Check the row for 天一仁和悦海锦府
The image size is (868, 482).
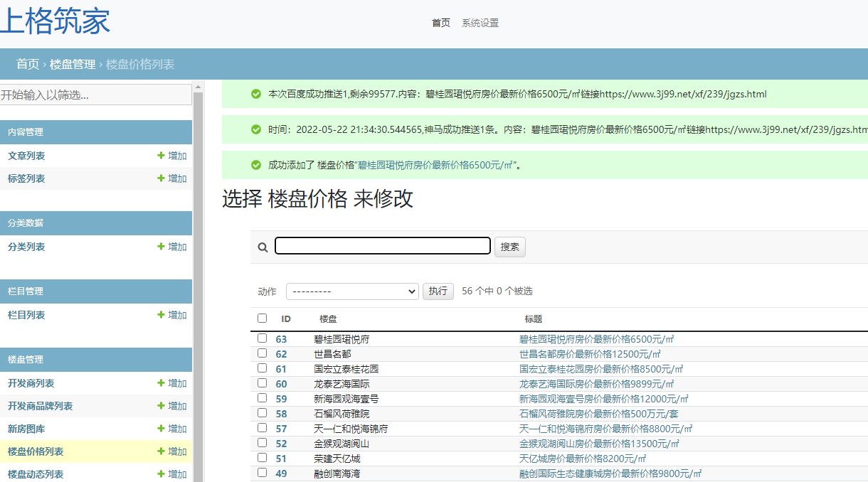pyautogui.click(x=263, y=428)
